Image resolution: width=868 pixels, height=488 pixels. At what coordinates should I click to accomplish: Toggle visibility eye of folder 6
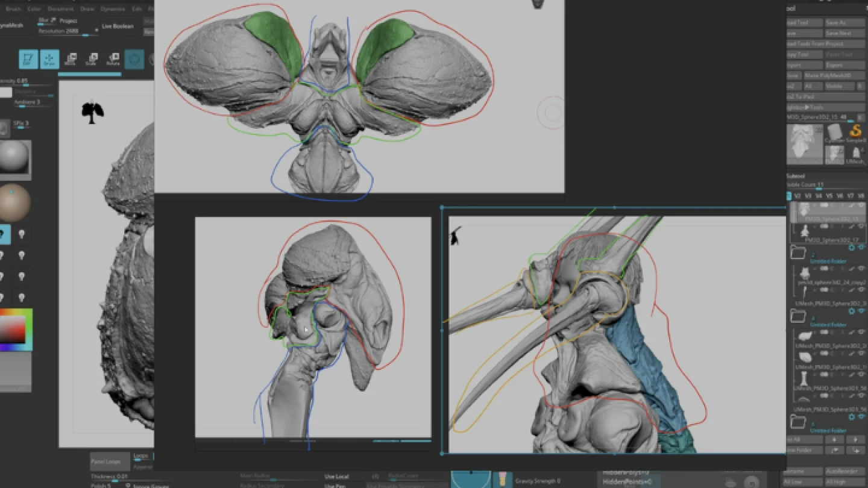coord(861,417)
